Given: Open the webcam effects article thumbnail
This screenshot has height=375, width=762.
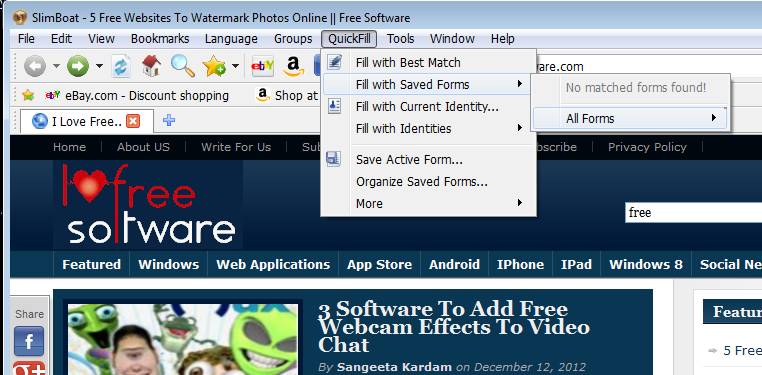Looking at the screenshot, I should pyautogui.click(x=183, y=340).
